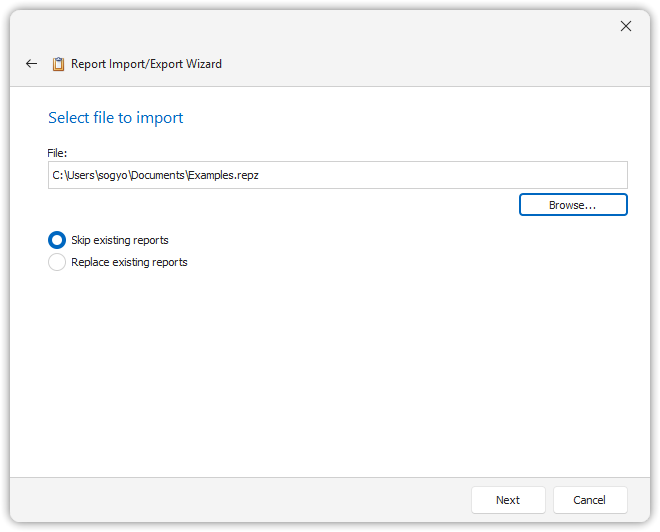This screenshot has height=532, width=660.
Task: Click the 'Replace existing reports' label text
Action: tap(129, 262)
